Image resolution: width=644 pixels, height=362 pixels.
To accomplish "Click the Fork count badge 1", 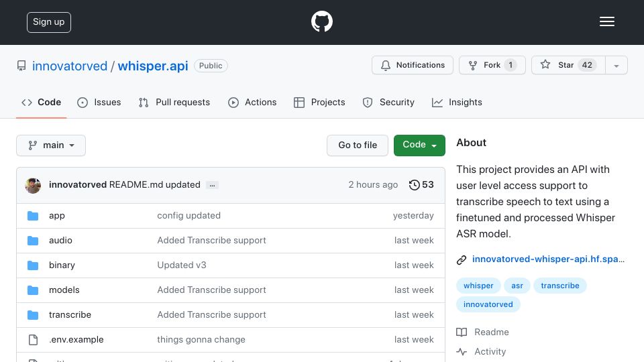I will pos(511,65).
